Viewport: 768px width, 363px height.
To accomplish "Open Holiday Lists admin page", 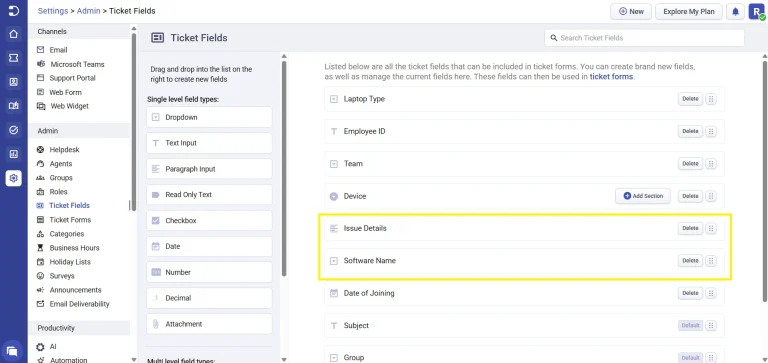I will point(70,262).
